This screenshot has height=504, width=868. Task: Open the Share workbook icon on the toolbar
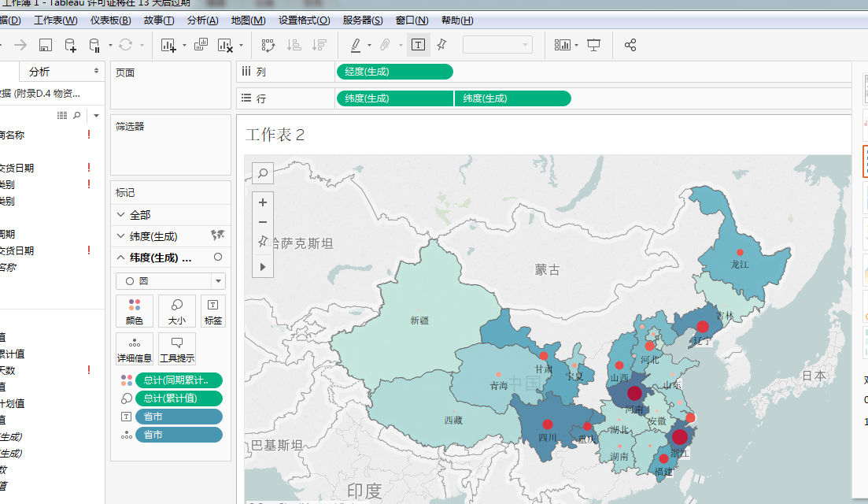(630, 45)
